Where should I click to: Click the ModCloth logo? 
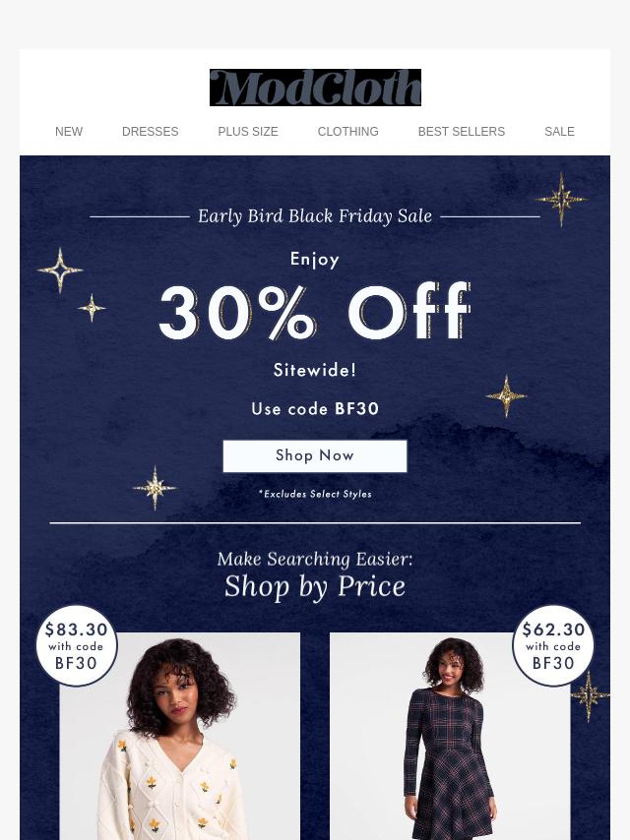(315, 88)
